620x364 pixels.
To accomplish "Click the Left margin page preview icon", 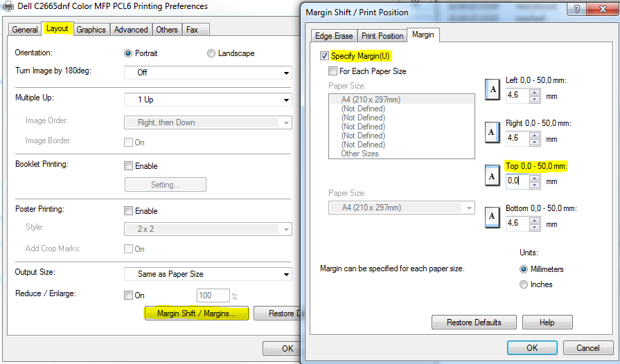I will click(493, 90).
